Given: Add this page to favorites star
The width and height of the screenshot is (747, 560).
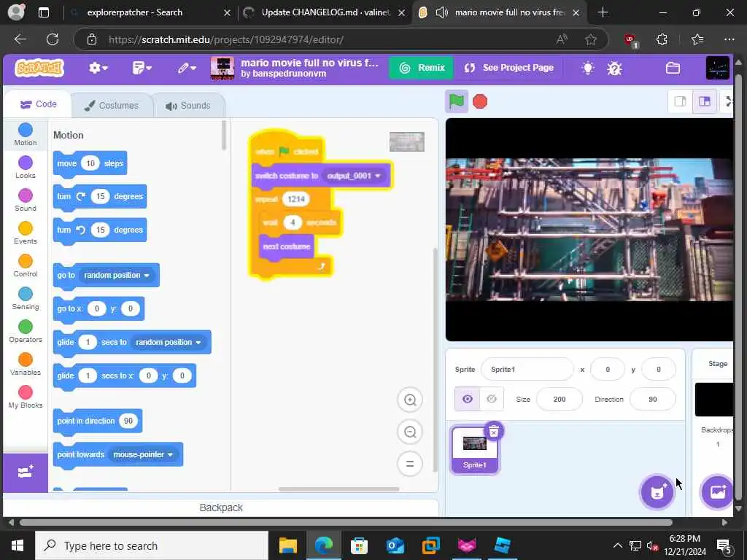Looking at the screenshot, I should point(591,39).
